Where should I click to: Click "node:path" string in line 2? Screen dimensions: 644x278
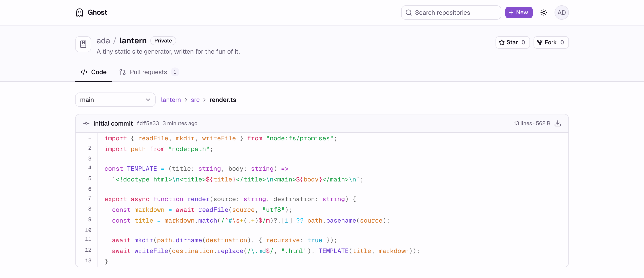(x=189, y=149)
